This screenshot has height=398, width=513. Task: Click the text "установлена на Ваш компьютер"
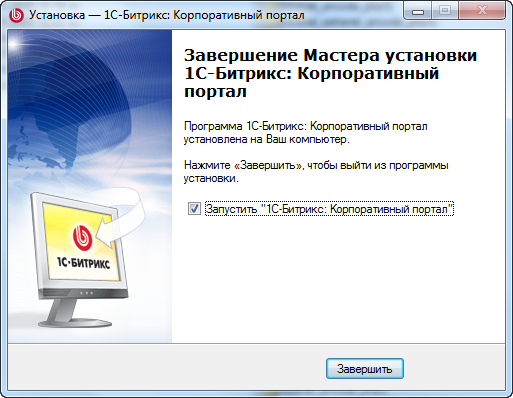pyautogui.click(x=266, y=139)
